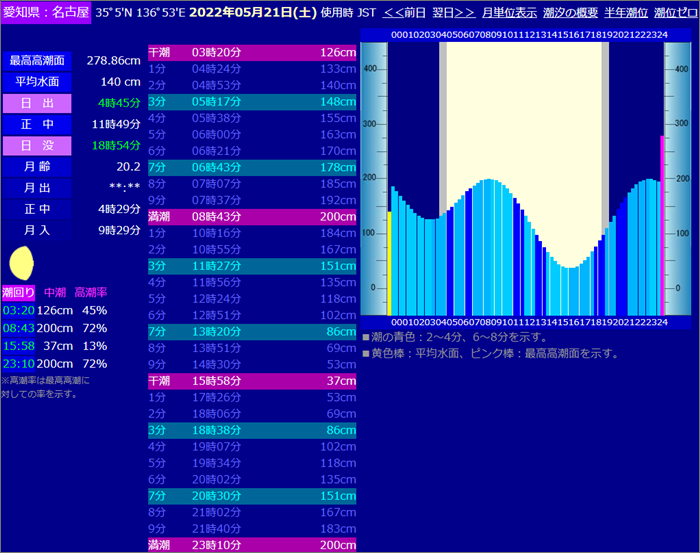Click the 03:20 tide summary row
The image size is (700, 553).
[x=54, y=310]
